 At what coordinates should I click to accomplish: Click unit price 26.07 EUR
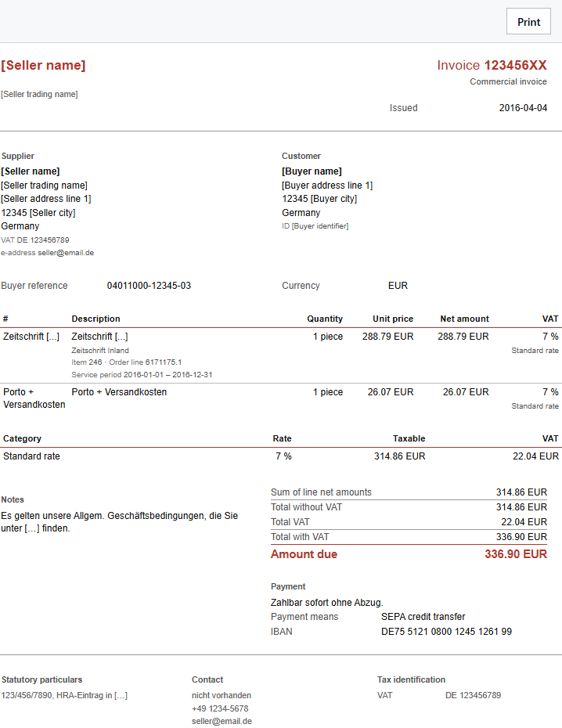pyautogui.click(x=391, y=392)
